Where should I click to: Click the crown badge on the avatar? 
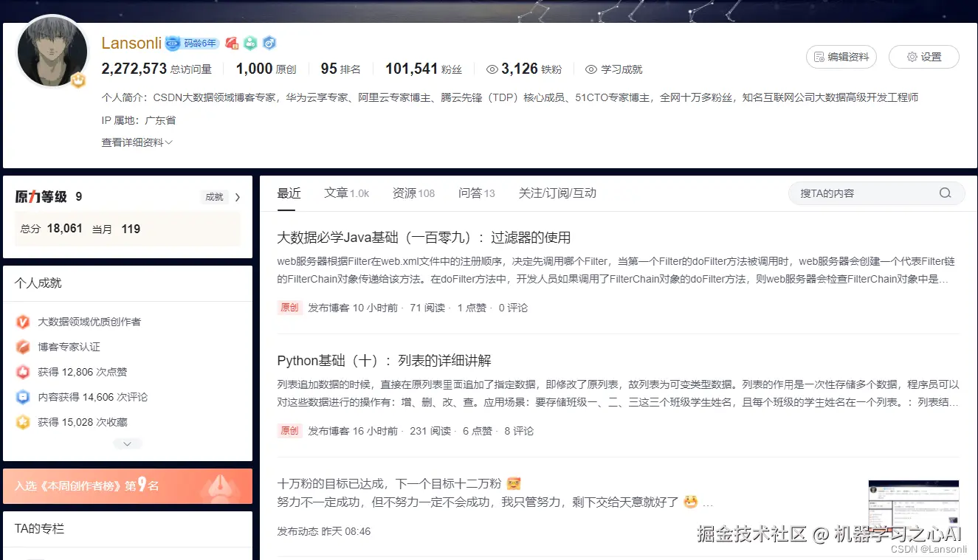(x=78, y=80)
